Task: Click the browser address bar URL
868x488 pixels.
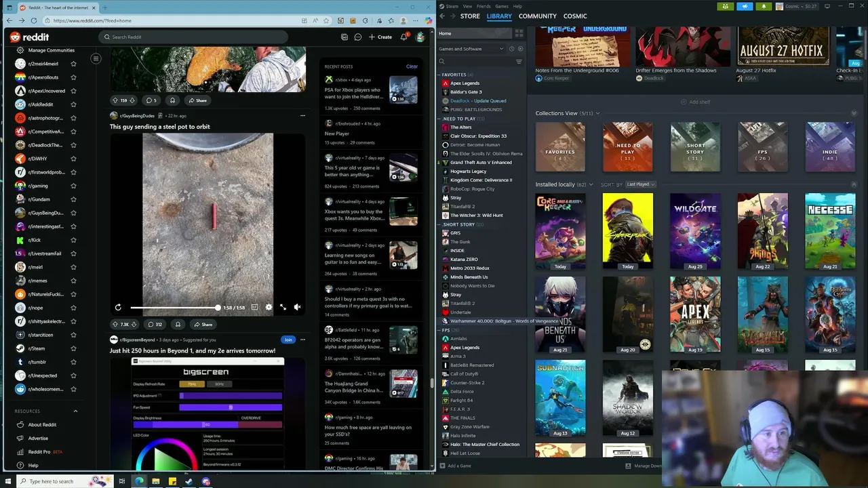Action: (x=92, y=20)
